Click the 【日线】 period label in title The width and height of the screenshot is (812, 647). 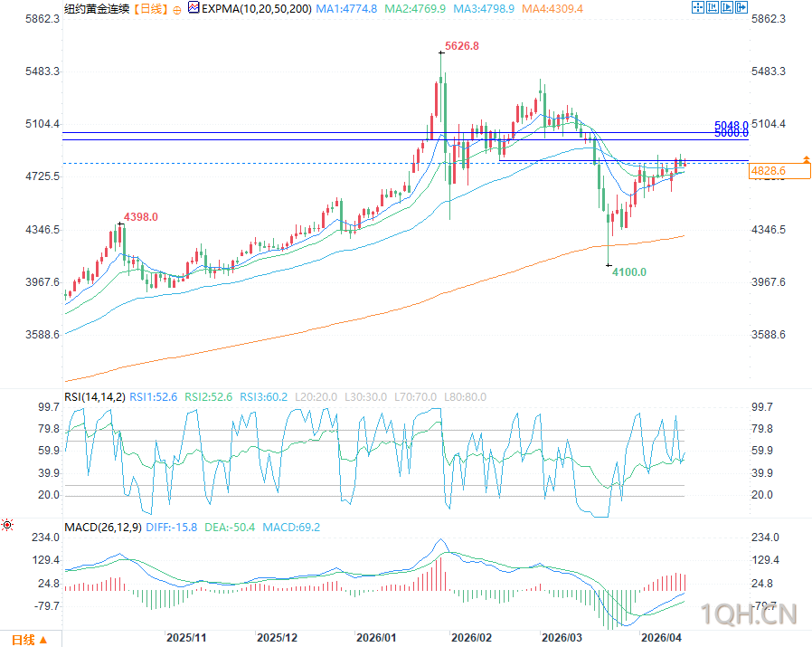[150, 9]
